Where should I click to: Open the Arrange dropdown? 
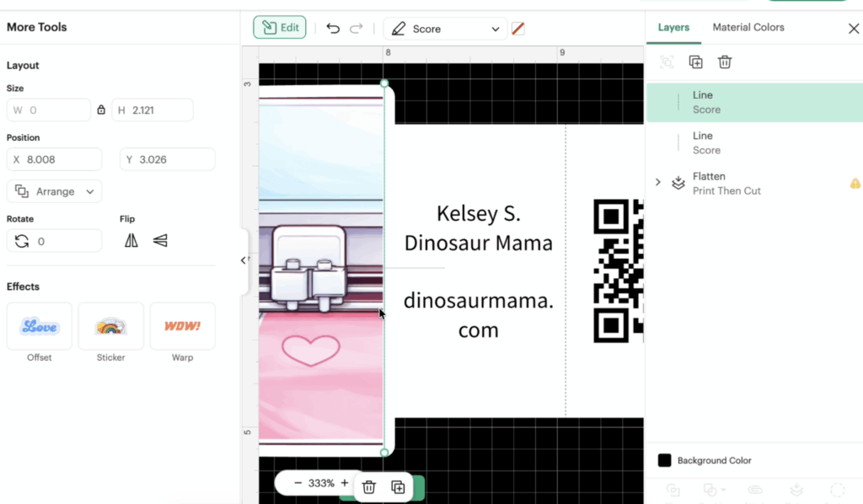click(x=54, y=191)
